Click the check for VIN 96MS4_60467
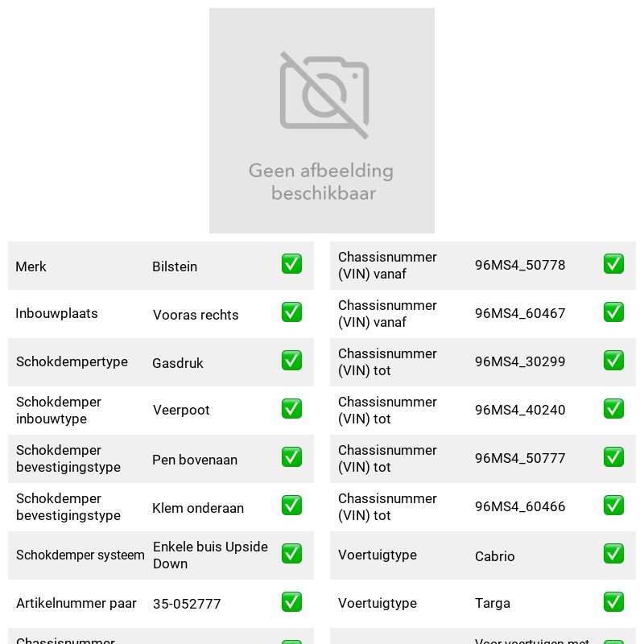Image resolution: width=644 pixels, height=644 pixels. point(613,312)
